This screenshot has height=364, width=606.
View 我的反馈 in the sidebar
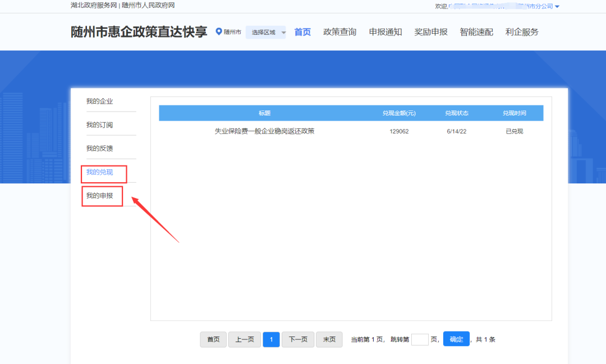coord(99,149)
